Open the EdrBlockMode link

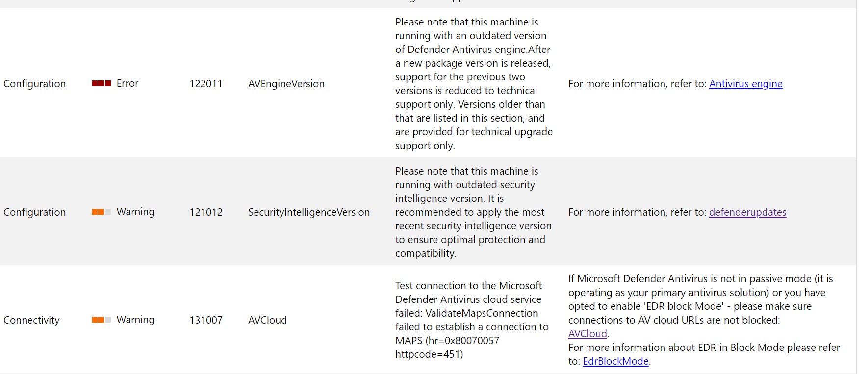coord(615,361)
